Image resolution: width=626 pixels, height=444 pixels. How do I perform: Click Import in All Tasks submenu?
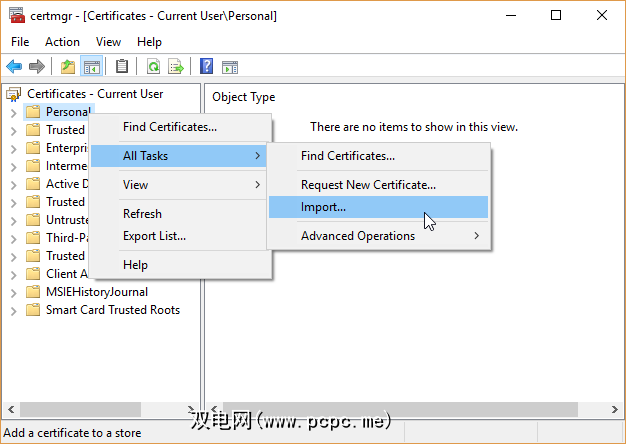click(x=378, y=207)
